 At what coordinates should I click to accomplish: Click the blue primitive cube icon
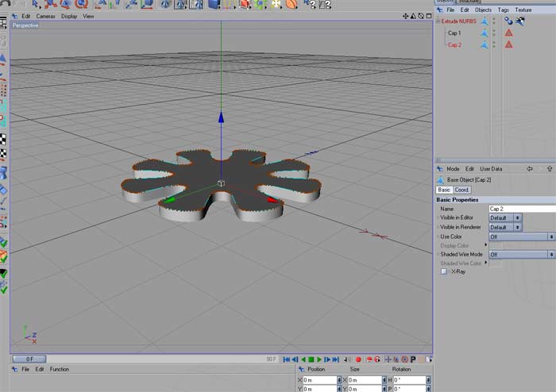click(x=214, y=4)
